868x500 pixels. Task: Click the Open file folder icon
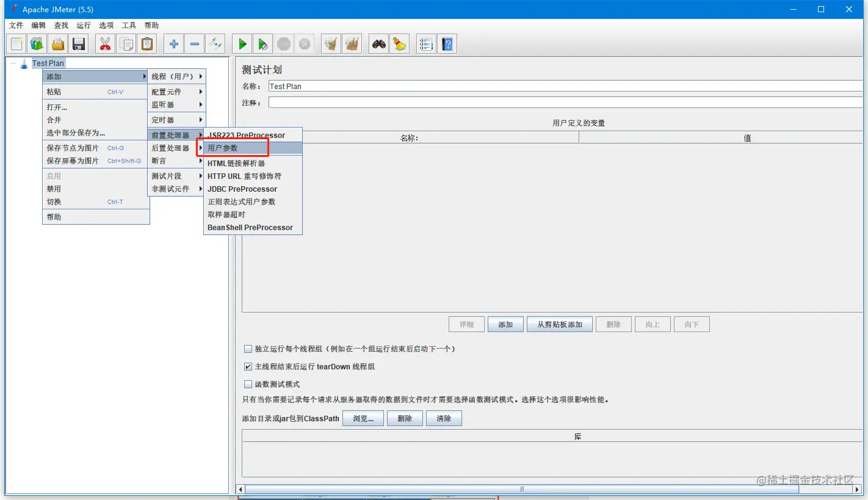[58, 44]
